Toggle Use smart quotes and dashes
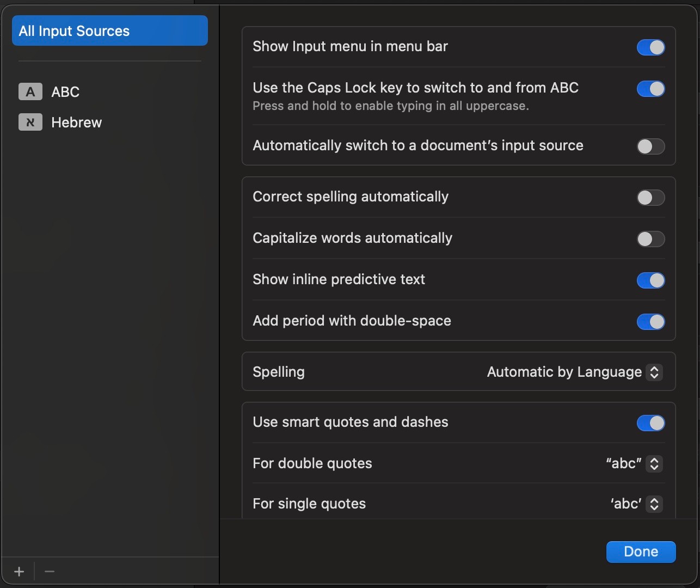This screenshot has height=588, width=700. point(650,423)
